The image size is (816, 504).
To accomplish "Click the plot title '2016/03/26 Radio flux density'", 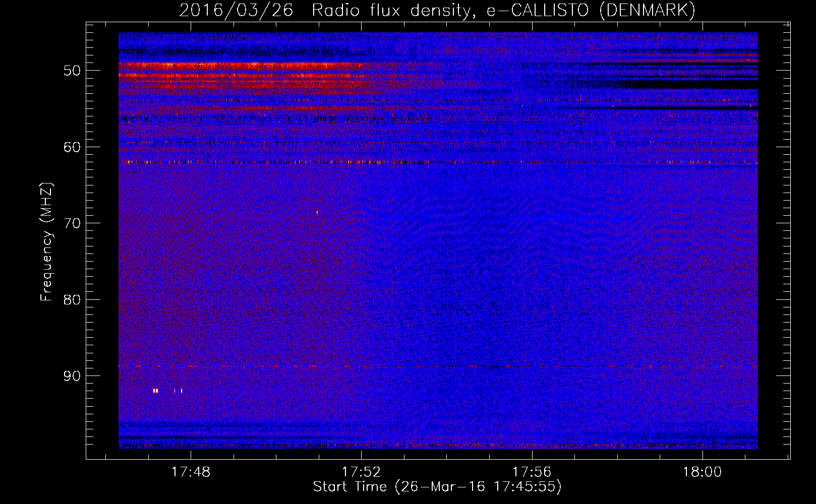I will pyautogui.click(x=324, y=10).
